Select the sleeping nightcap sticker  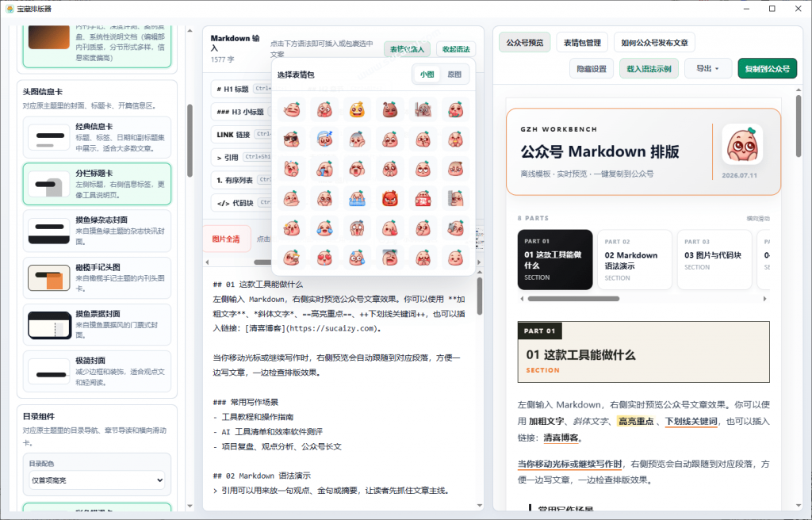(324, 140)
